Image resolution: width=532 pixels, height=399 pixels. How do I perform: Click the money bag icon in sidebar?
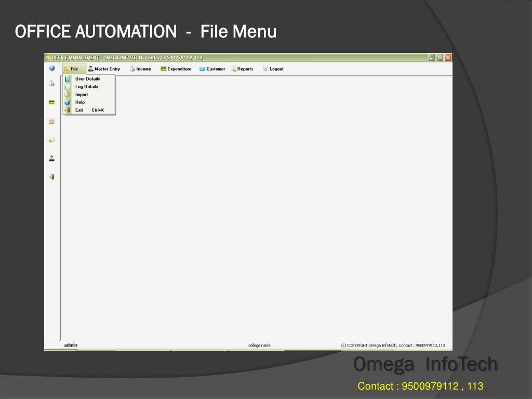[x=51, y=83]
